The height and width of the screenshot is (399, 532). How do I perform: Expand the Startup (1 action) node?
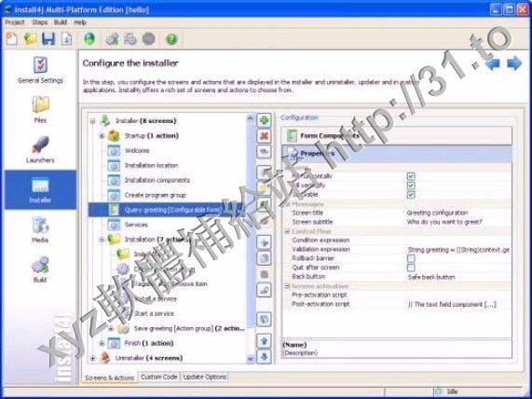click(102, 136)
